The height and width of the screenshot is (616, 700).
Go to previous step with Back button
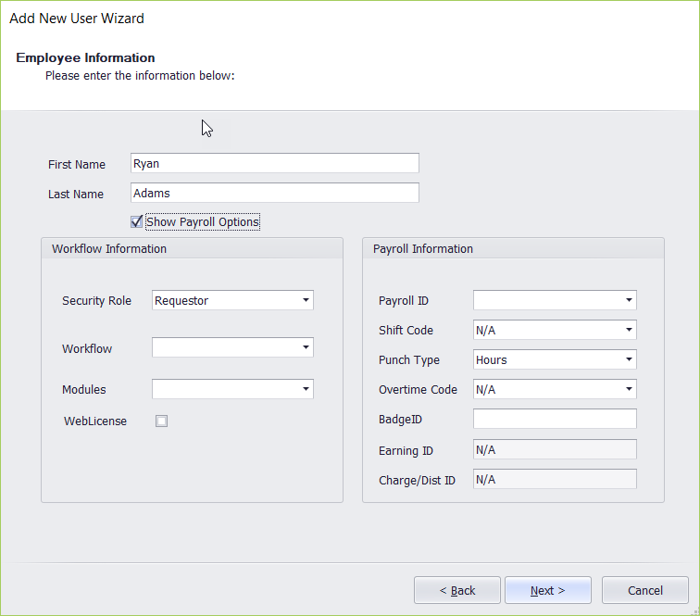coord(457,590)
